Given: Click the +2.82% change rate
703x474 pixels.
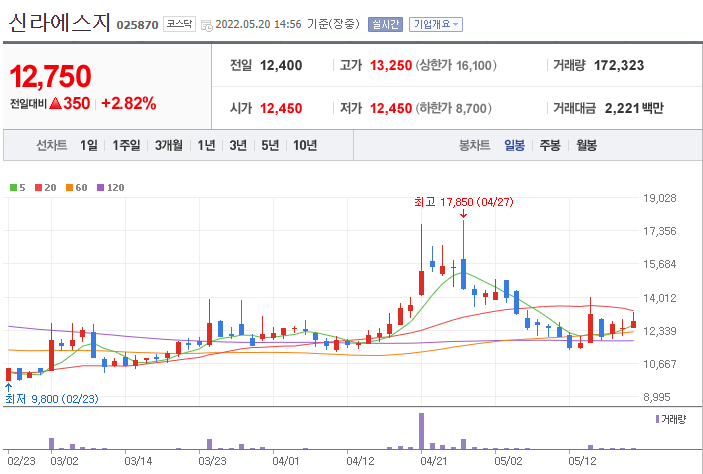Looking at the screenshot, I should coord(129,103).
